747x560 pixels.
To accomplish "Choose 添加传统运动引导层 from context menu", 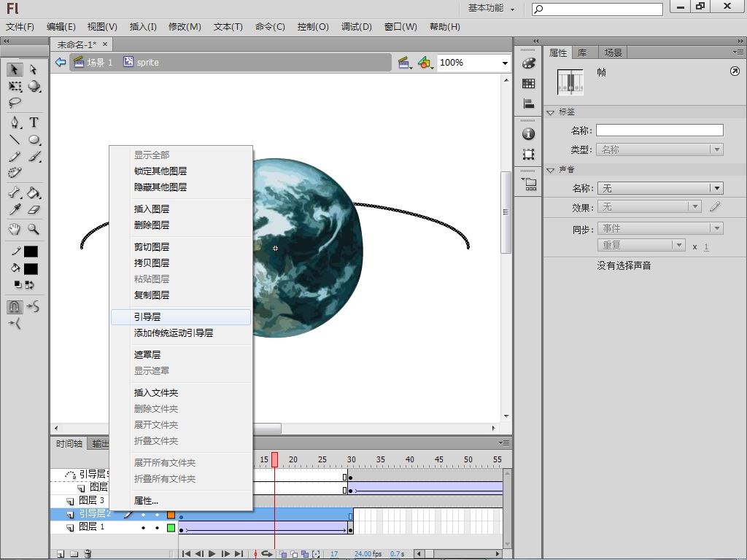I will (174, 333).
